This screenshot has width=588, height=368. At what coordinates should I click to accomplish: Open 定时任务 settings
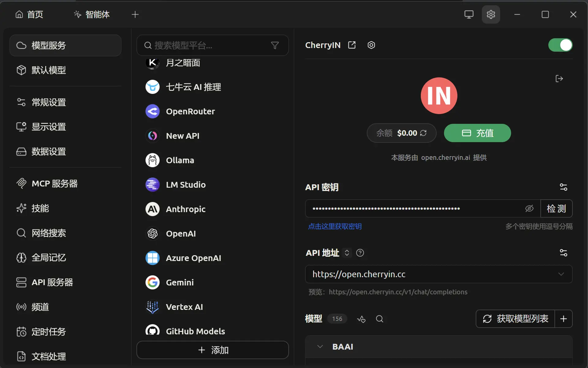pyautogui.click(x=66, y=332)
